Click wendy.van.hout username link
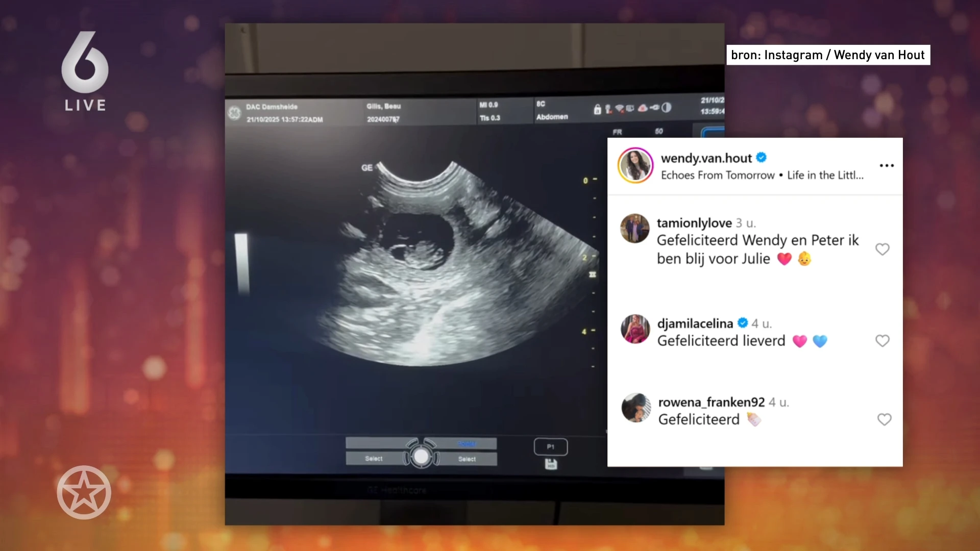 706,158
